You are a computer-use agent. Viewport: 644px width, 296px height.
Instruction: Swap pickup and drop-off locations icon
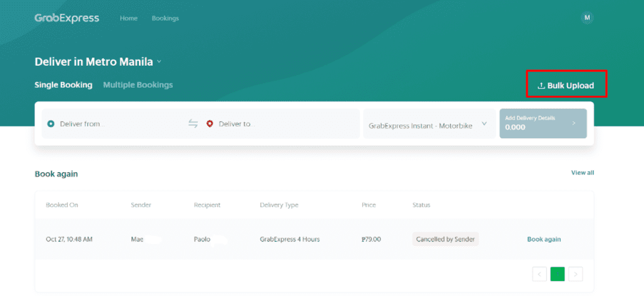coord(193,123)
